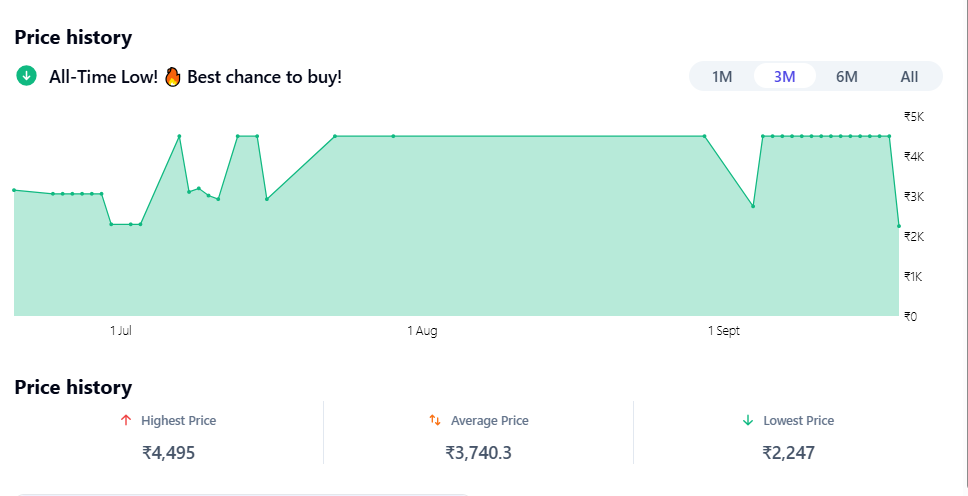Click the green All-Time Low arrow icon

pos(26,76)
